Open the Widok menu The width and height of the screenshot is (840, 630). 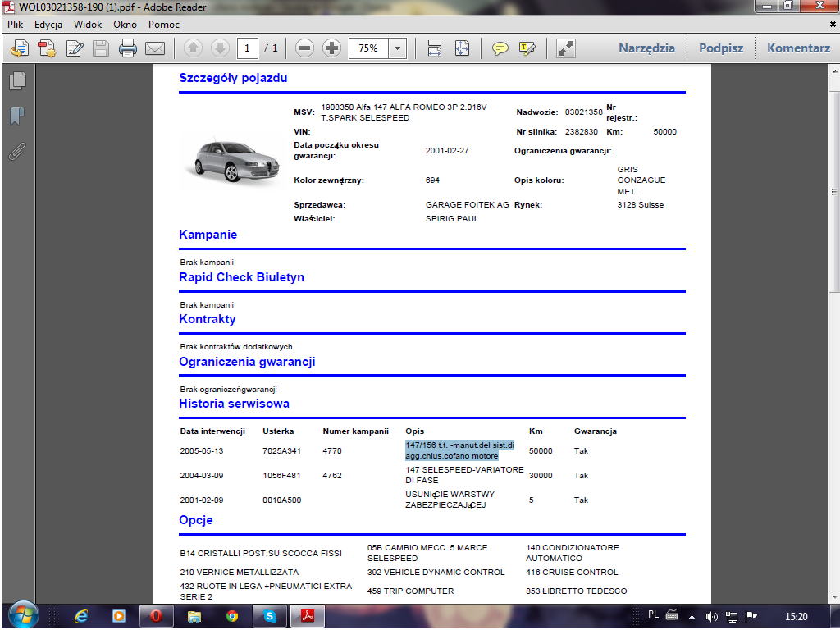(88, 25)
